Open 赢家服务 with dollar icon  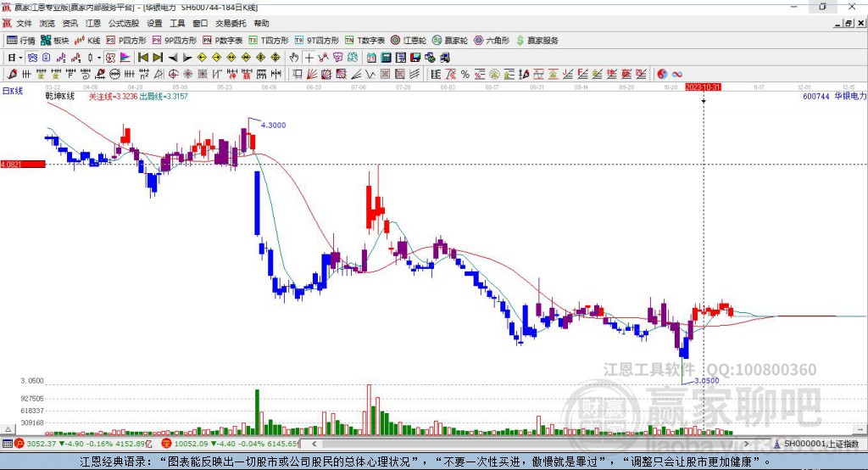tap(537, 41)
